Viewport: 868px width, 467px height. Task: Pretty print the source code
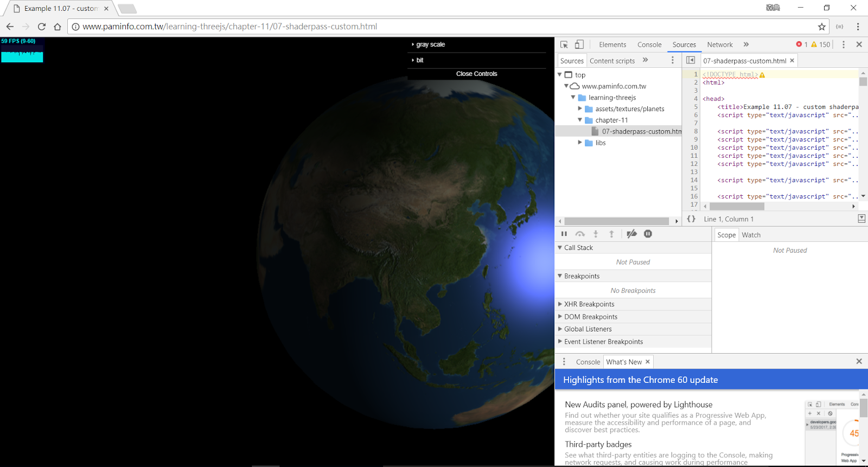pos(691,219)
